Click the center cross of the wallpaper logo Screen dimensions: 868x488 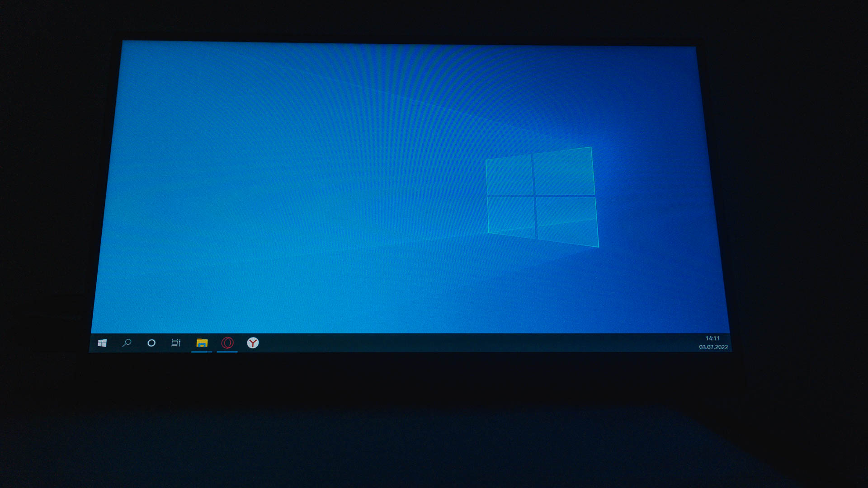click(534, 196)
